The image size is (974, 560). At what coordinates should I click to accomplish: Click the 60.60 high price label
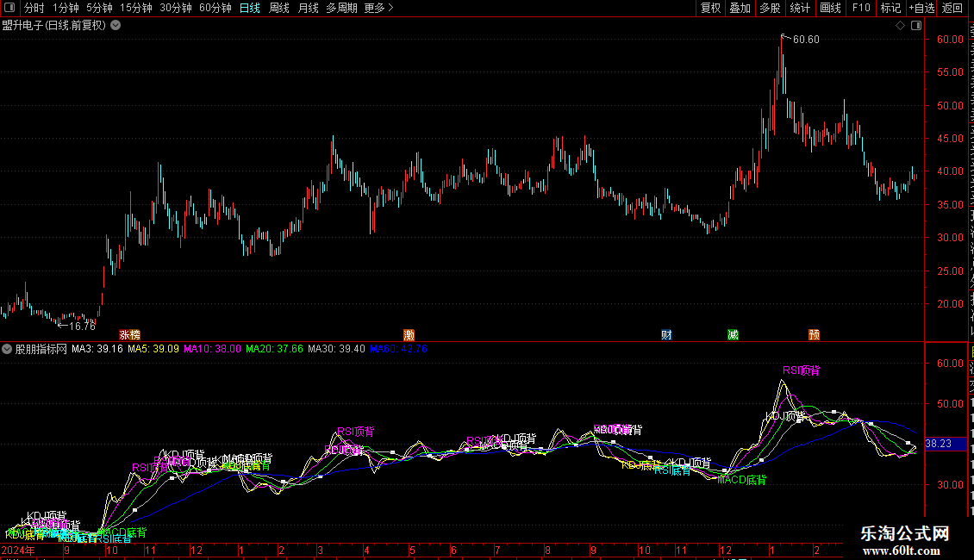tap(806, 40)
